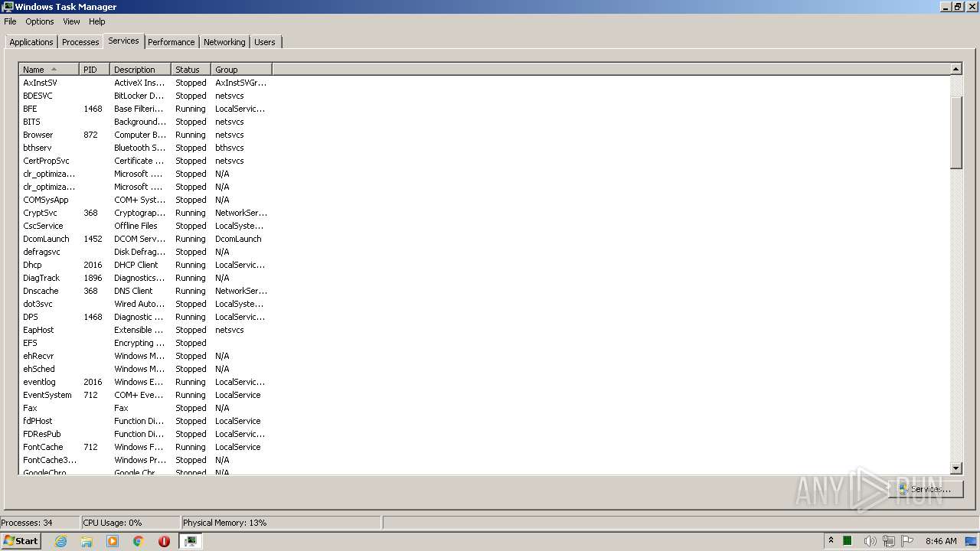The height and width of the screenshot is (551, 980).
Task: Click the green CPU usage tray icon
Action: pyautogui.click(x=848, y=541)
